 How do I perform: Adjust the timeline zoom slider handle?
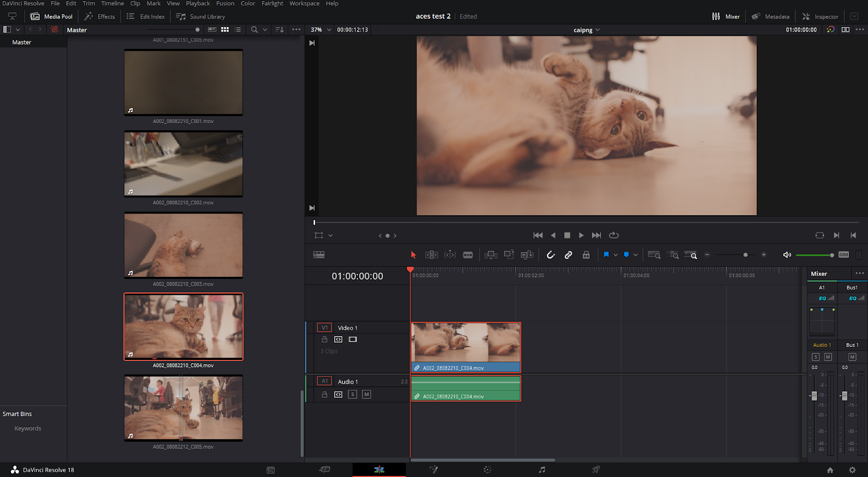point(745,255)
